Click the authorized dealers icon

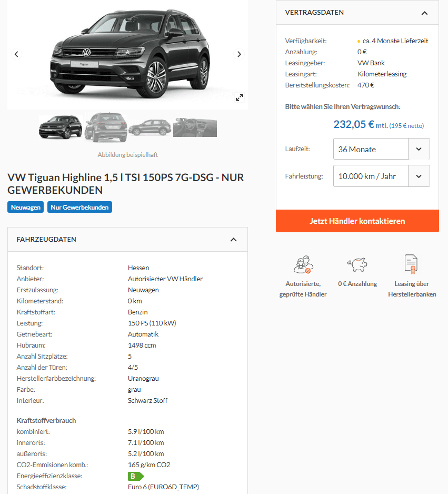[303, 264]
